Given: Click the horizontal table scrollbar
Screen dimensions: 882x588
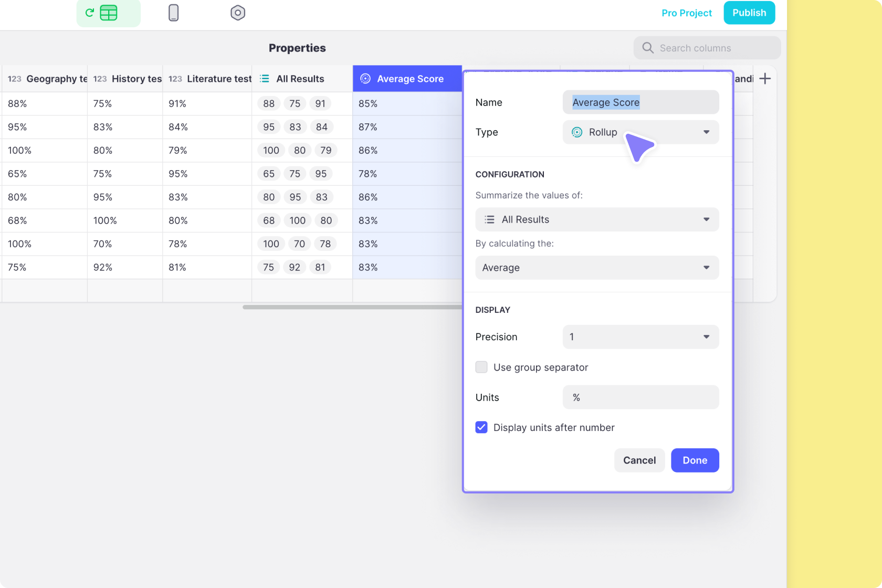Looking at the screenshot, I should point(352,307).
